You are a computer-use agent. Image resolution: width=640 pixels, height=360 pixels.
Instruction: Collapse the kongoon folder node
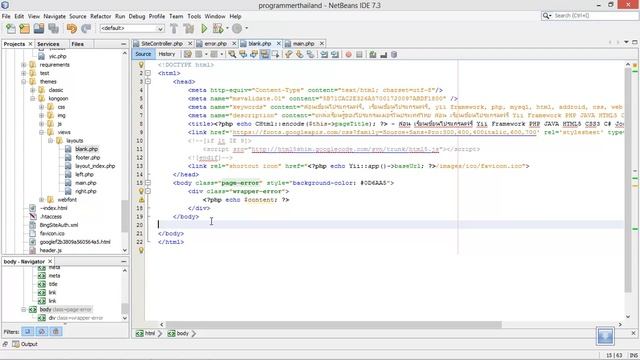click(x=33, y=98)
